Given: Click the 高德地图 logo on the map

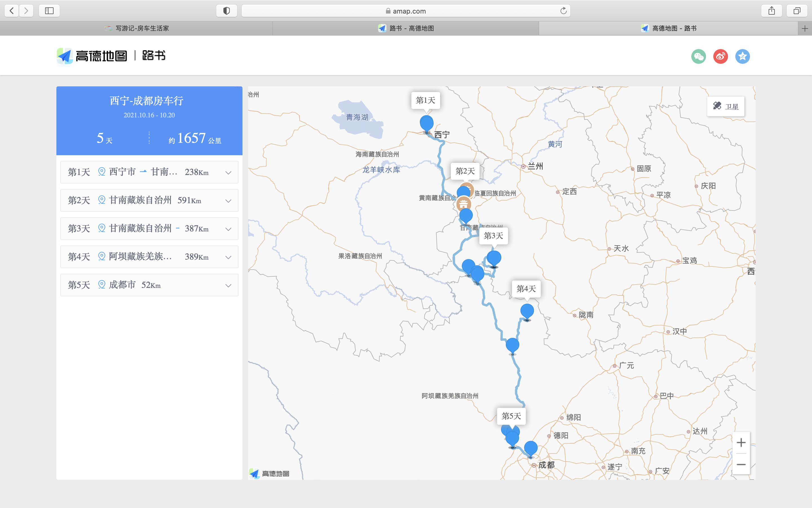Looking at the screenshot, I should pyautogui.click(x=270, y=473).
